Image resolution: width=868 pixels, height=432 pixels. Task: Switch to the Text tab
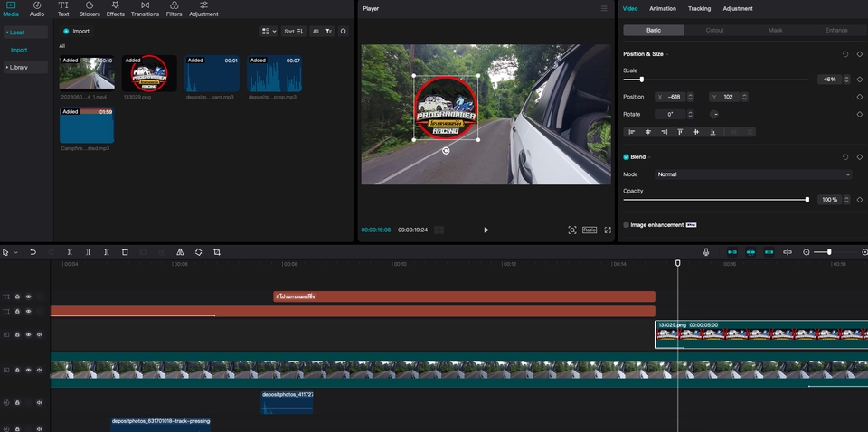[63, 9]
